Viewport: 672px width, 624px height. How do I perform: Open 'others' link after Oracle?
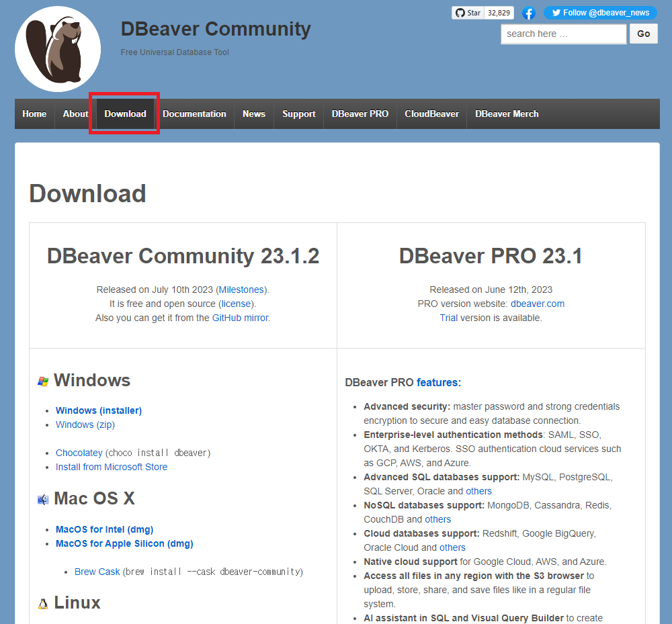[478, 491]
